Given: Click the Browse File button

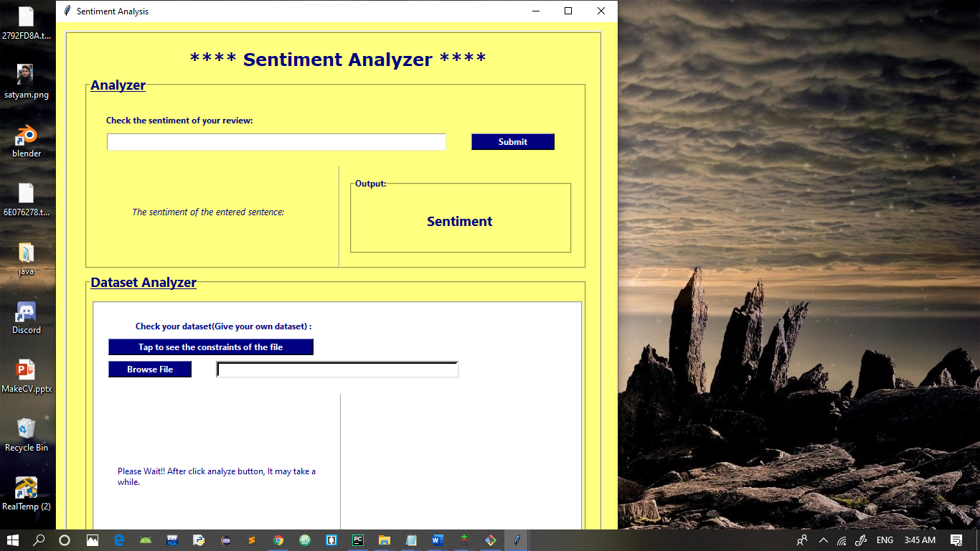Looking at the screenshot, I should (150, 369).
